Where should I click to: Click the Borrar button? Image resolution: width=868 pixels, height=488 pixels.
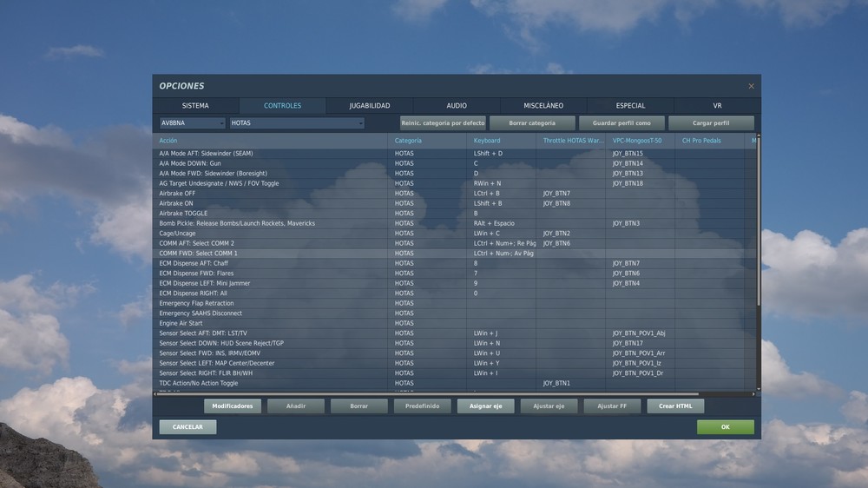point(358,406)
